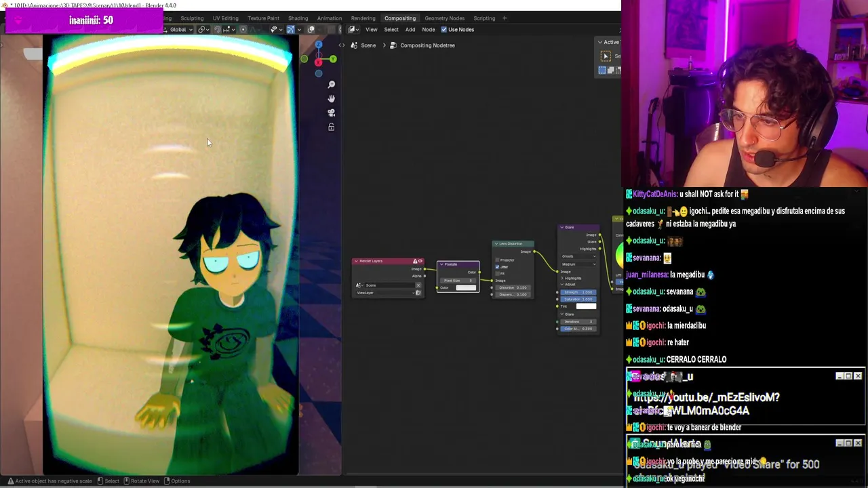The image size is (868, 488).
Task: Open the ViewLayer dropdown on Render Layers
Action: click(386, 293)
